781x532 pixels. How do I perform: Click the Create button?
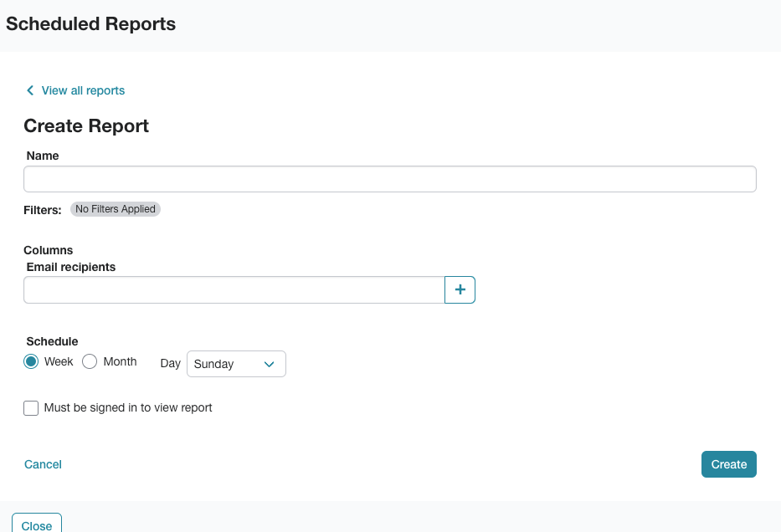point(729,464)
